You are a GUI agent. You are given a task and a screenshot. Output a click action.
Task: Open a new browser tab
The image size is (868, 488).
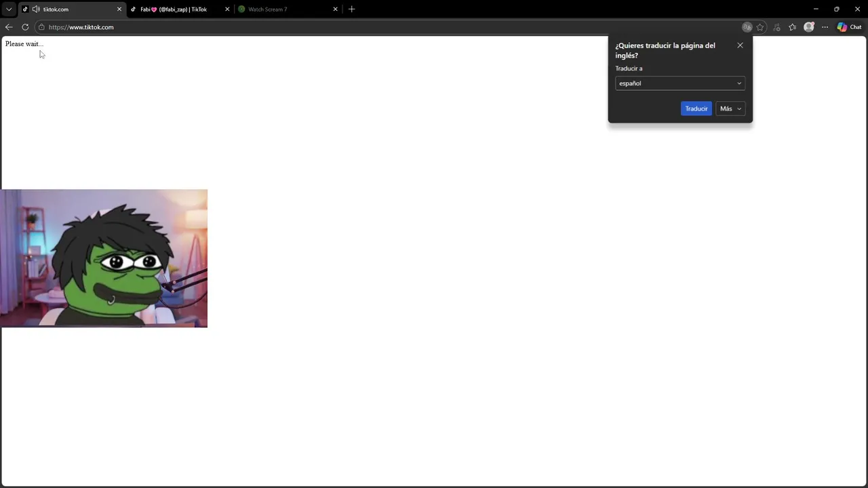click(351, 9)
